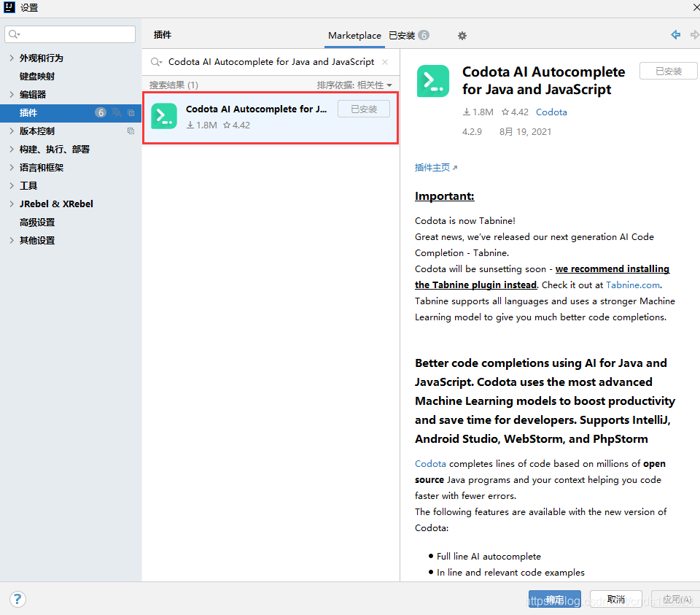Clear the plugin search query
This screenshot has height=615, width=700.
coord(385,62)
